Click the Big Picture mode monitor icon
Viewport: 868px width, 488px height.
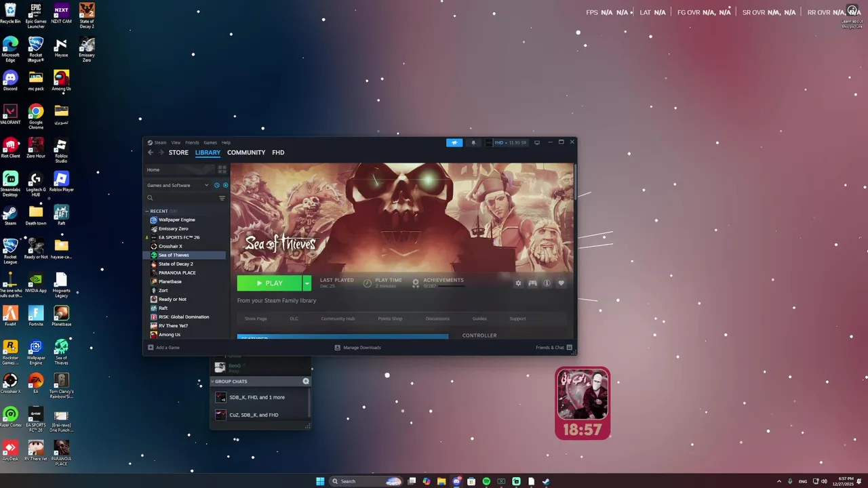[537, 142]
